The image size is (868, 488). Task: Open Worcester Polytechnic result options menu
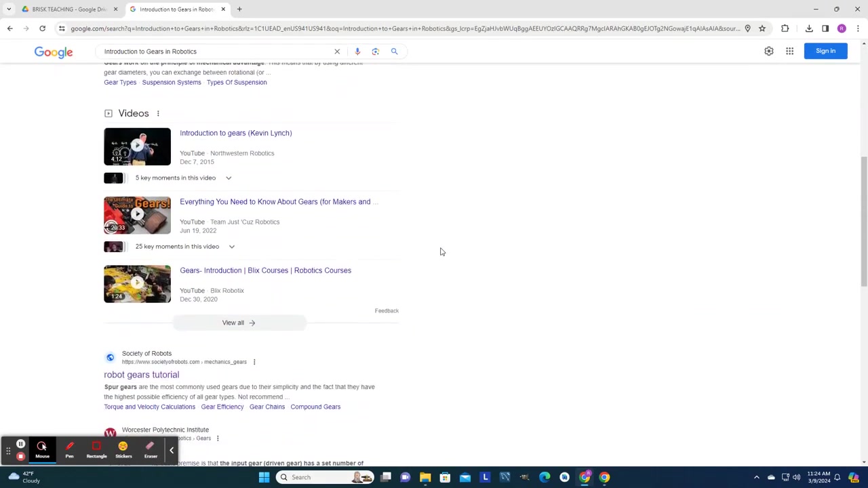click(218, 439)
